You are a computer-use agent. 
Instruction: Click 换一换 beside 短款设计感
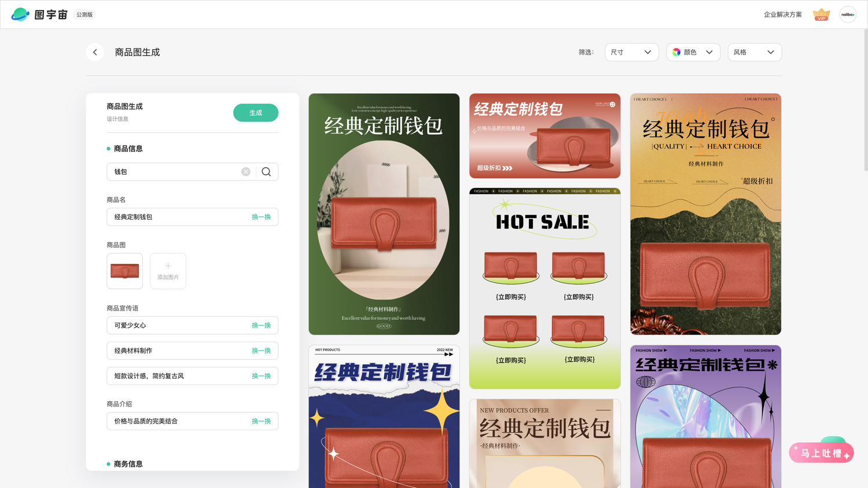(x=261, y=376)
